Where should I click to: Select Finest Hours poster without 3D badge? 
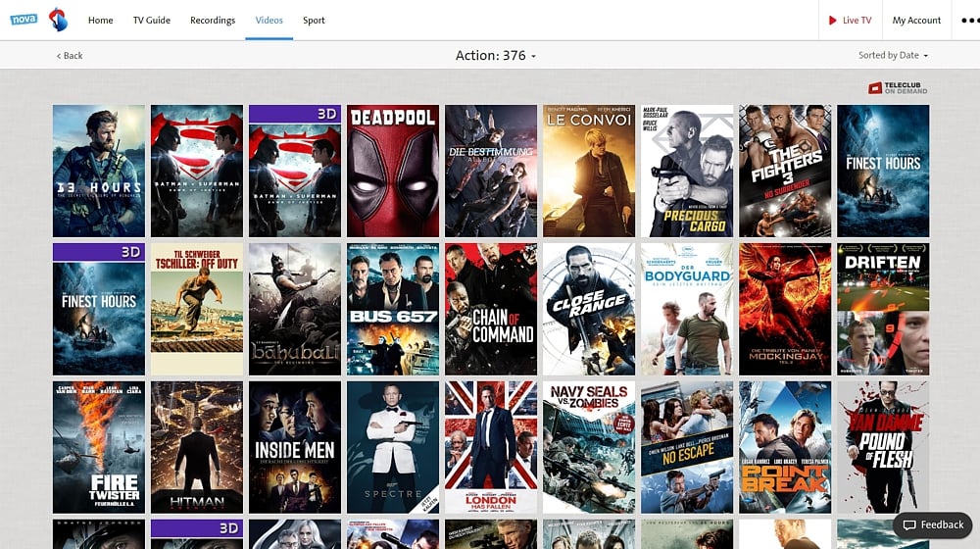(883, 171)
